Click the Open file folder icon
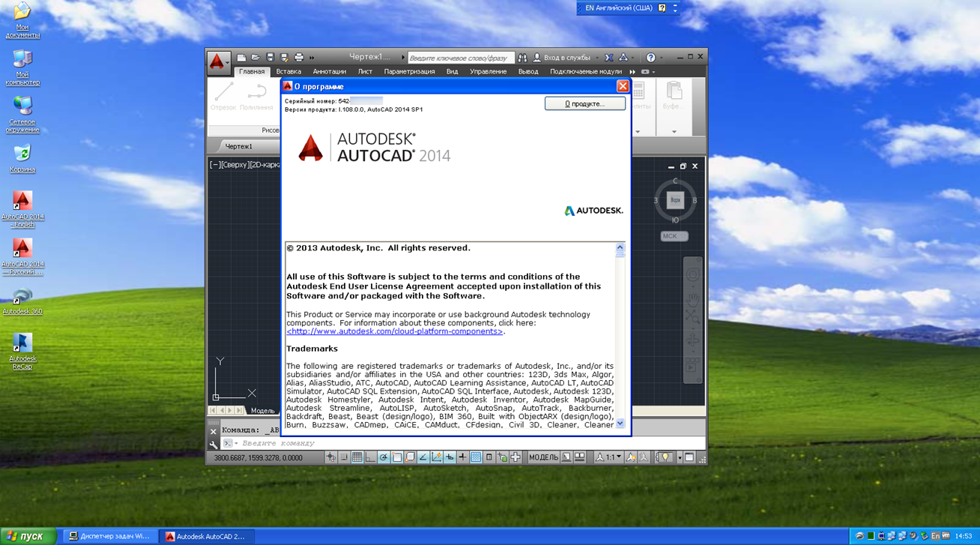Screen dimensions: 980x545 point(255,58)
